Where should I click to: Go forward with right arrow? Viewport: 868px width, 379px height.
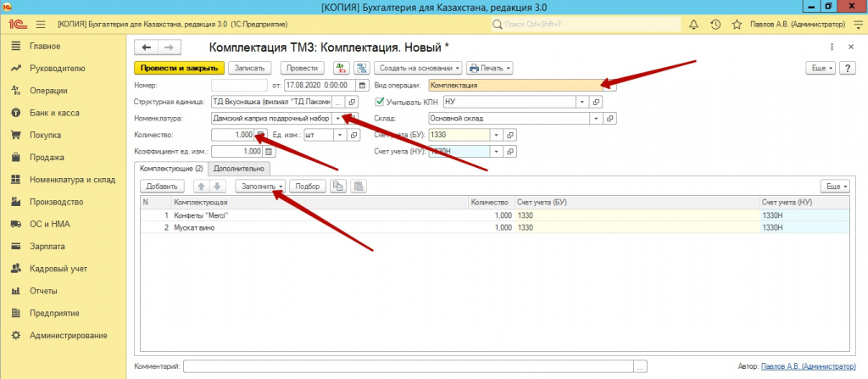170,47
